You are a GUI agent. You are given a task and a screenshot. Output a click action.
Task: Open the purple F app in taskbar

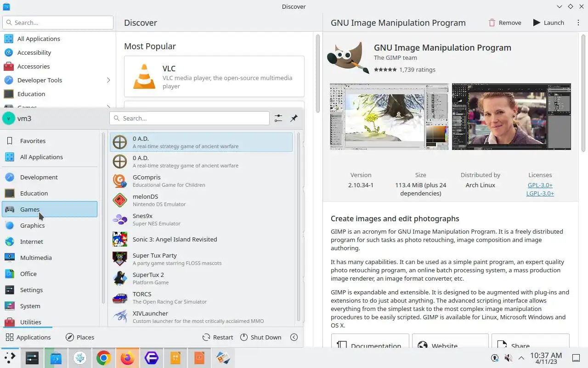151,358
